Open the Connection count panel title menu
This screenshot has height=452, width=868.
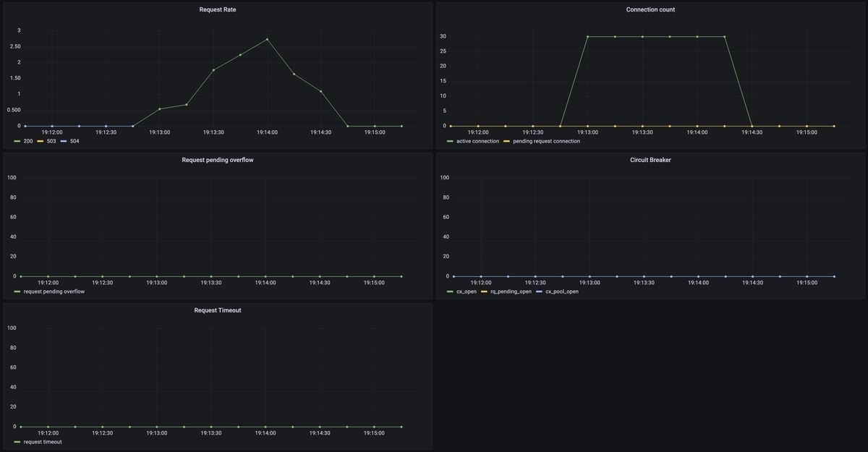(x=650, y=9)
